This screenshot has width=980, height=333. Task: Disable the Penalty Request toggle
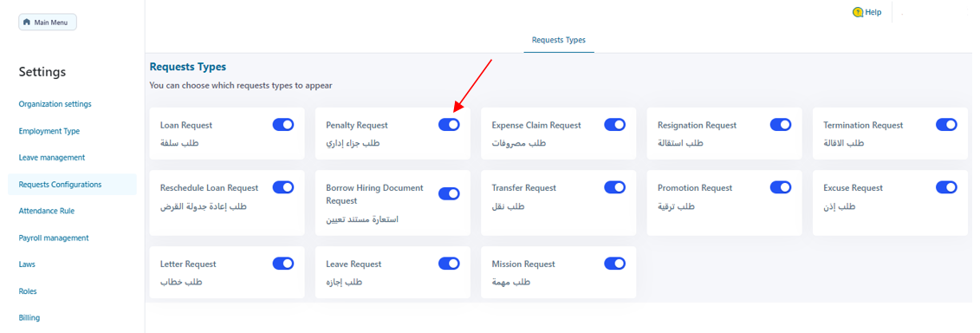pos(450,125)
